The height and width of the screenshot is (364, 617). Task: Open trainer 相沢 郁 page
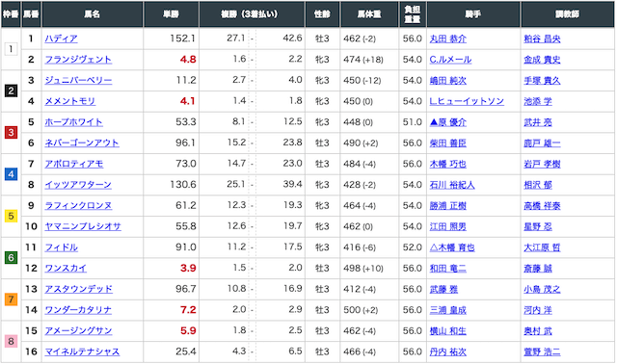pos(538,184)
